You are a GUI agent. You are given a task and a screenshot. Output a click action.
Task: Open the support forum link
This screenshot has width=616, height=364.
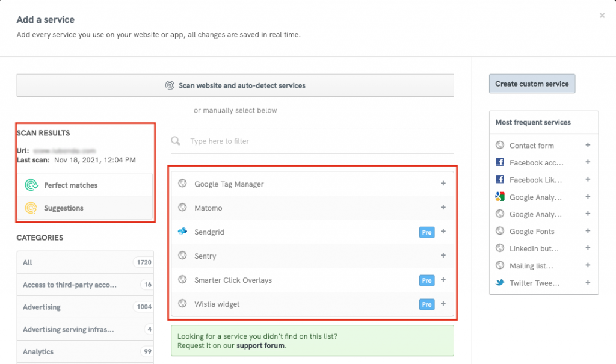[260, 346]
